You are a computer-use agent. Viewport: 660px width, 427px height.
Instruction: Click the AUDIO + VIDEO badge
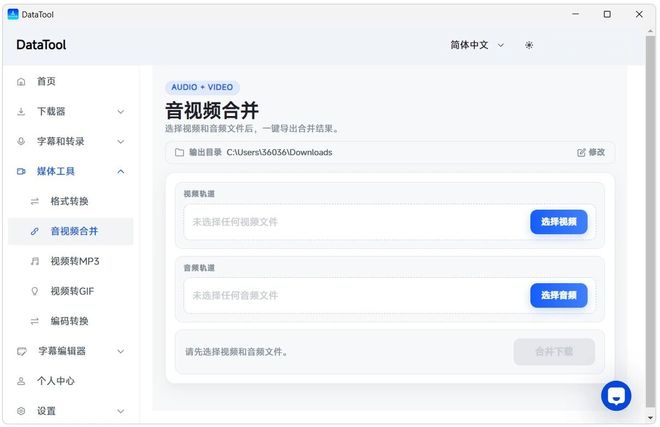[202, 87]
